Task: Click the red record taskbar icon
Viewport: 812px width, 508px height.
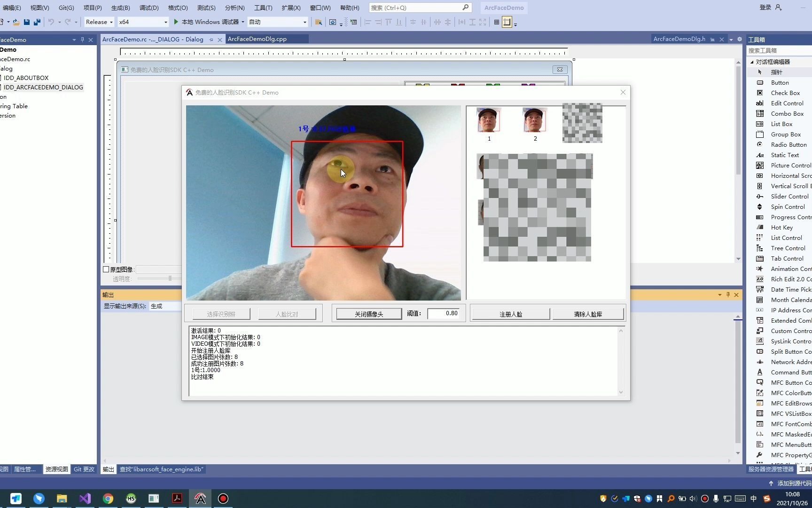Action: (x=223, y=499)
